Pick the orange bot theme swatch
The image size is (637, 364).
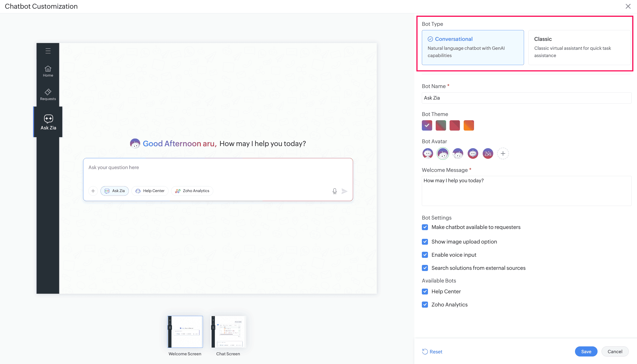pyautogui.click(x=469, y=125)
